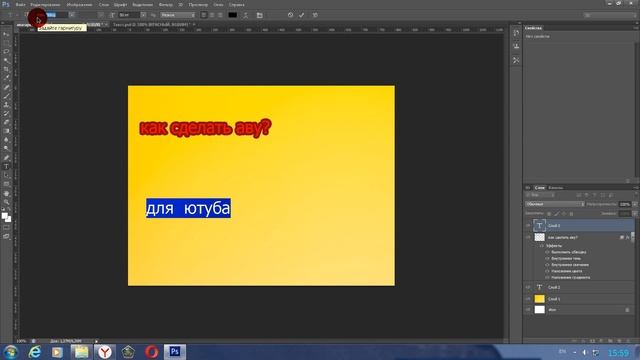
Task: Align text left in options bar
Action: click(x=204, y=15)
